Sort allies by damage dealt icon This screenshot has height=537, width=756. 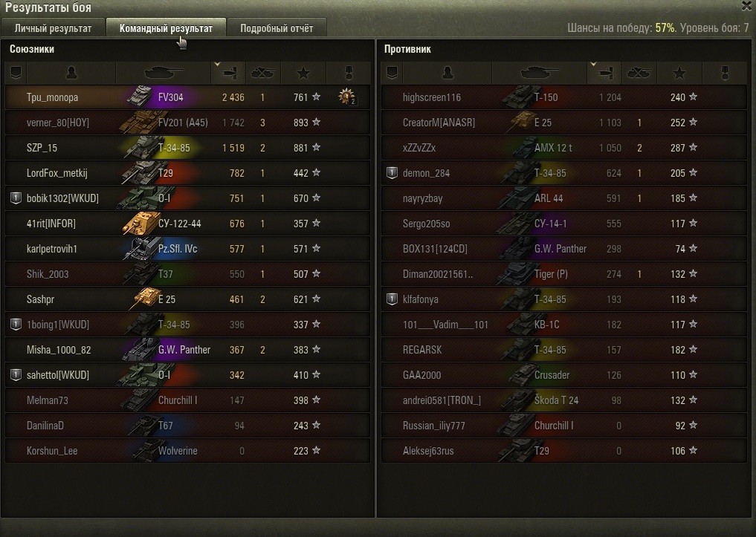[228, 74]
